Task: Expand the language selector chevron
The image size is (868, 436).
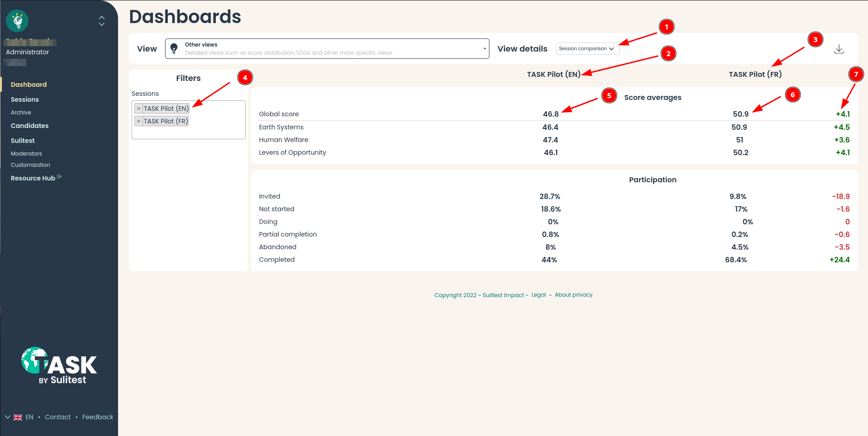Action: click(x=8, y=417)
